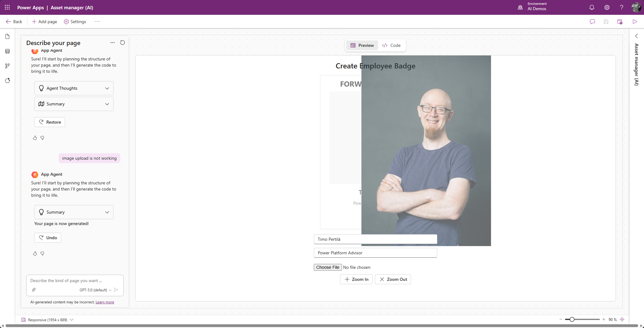Screen dimensions: 644x328
Task: Click the Choose File button
Action: click(x=327, y=267)
